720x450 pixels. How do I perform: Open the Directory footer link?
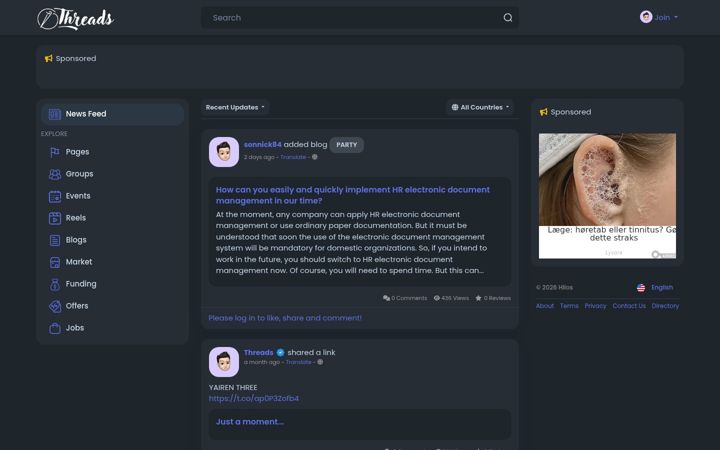click(x=665, y=306)
